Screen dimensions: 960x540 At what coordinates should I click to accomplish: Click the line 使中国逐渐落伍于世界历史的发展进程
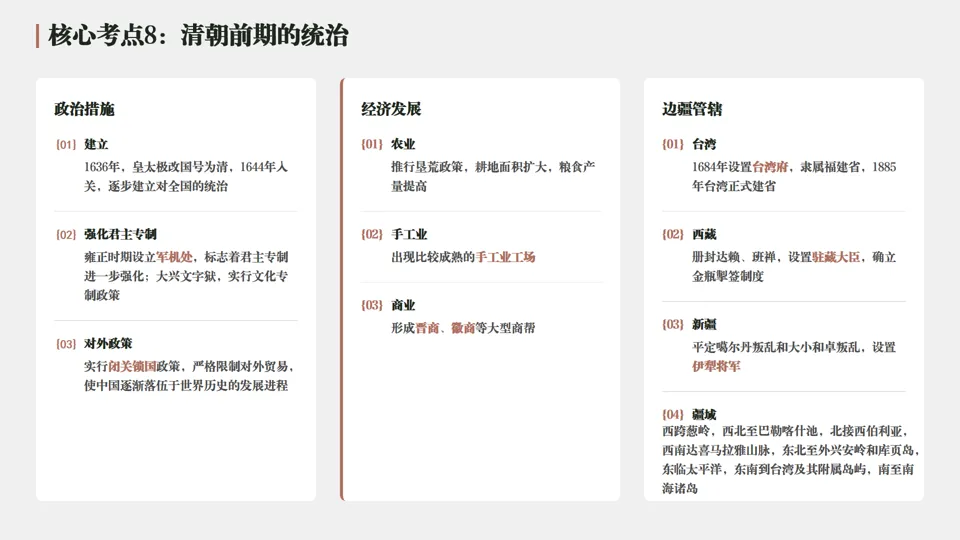[x=186, y=386]
